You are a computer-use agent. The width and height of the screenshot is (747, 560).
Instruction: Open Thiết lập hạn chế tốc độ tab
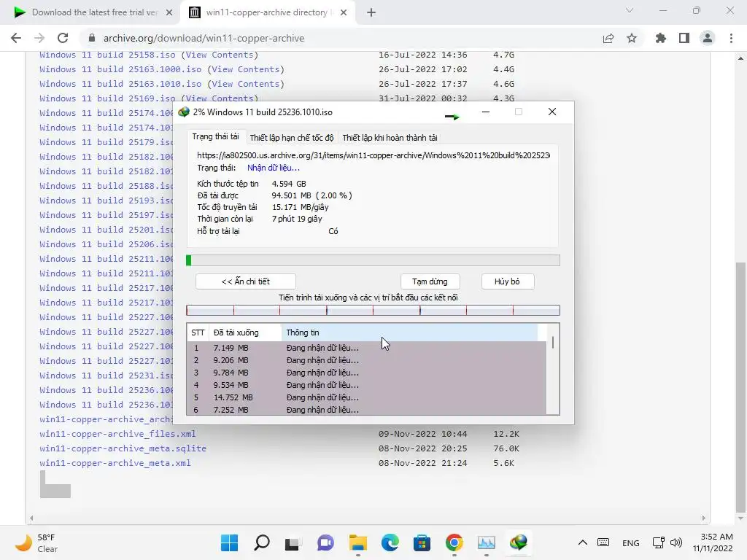(292, 138)
